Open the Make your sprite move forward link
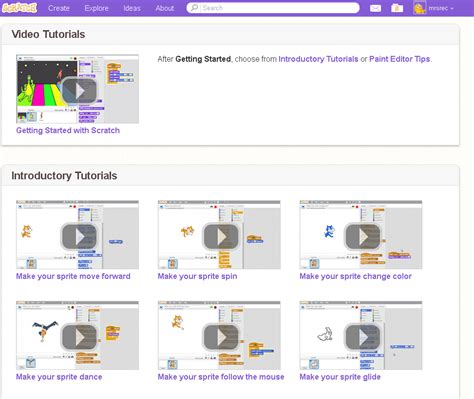This screenshot has width=474, height=399. (x=73, y=276)
